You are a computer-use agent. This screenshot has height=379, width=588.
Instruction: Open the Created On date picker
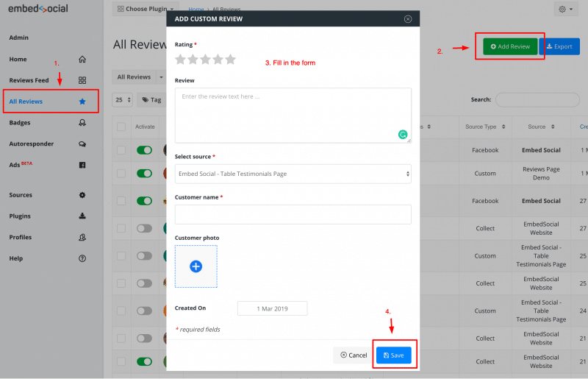coord(272,309)
